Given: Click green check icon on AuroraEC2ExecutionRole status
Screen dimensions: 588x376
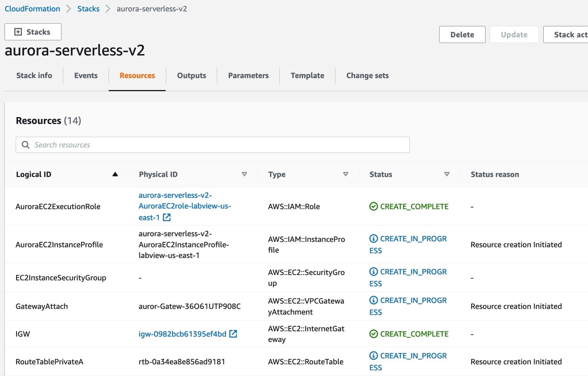Looking at the screenshot, I should (374, 206).
